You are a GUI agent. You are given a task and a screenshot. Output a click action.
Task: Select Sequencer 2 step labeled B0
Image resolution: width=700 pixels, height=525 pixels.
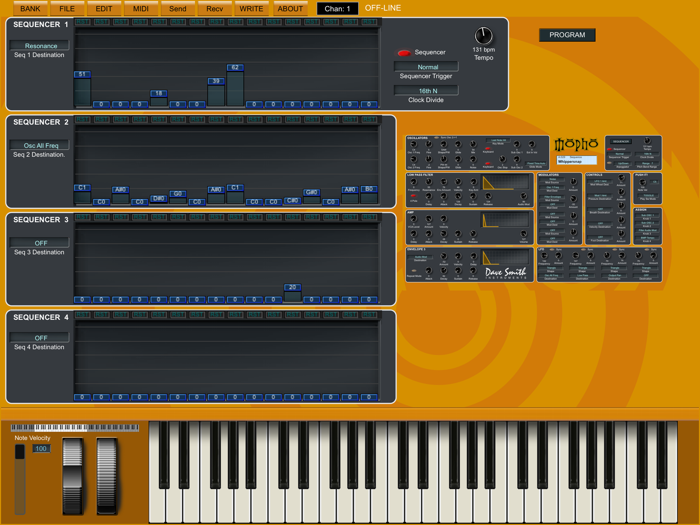point(369,195)
